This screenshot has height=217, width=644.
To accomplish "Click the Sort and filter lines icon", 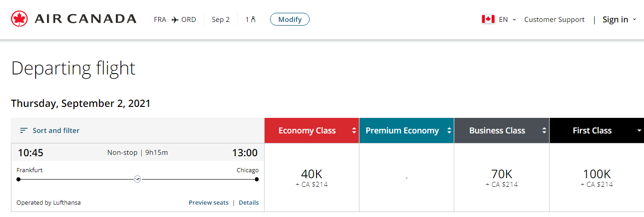I will tap(24, 131).
